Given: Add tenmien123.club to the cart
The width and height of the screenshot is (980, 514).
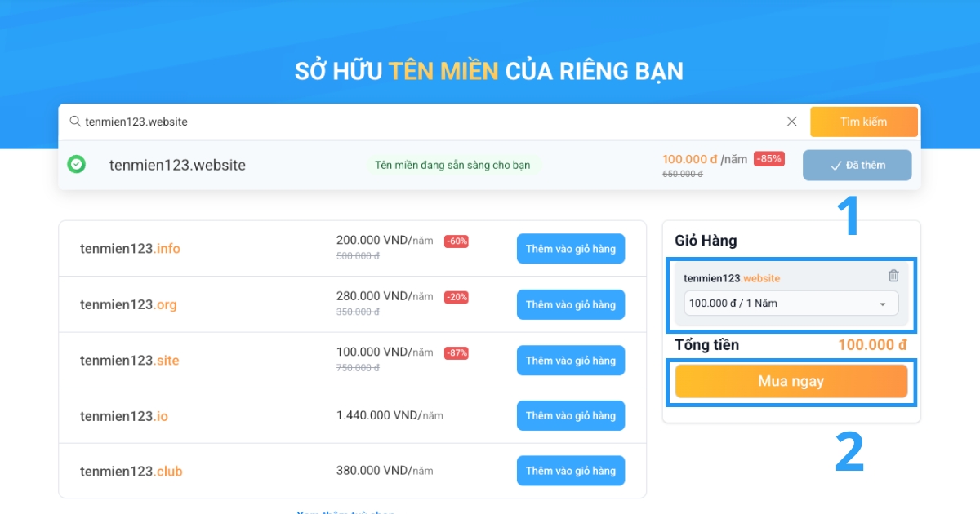Looking at the screenshot, I should tap(570, 470).
